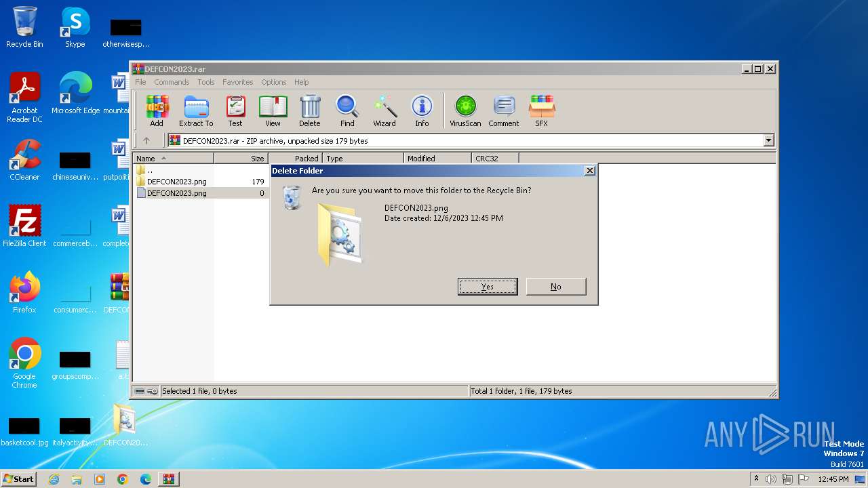
Task: Sort by Size column header
Action: coord(241,159)
